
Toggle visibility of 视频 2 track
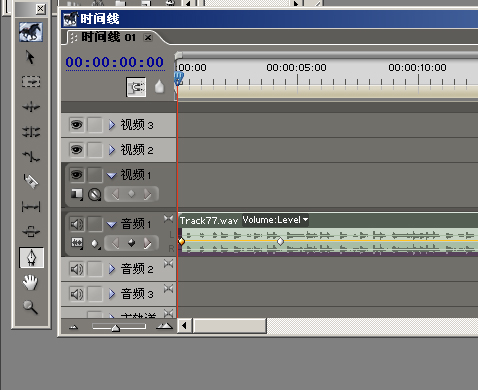[76, 150]
